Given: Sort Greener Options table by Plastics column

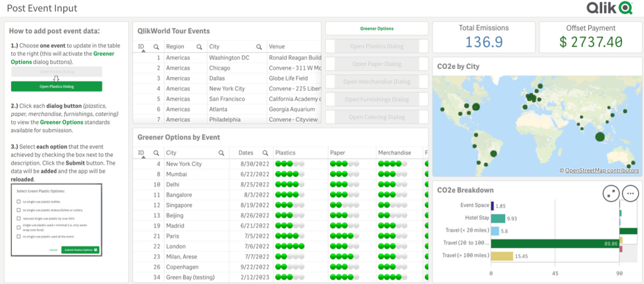Looking at the screenshot, I should tap(286, 153).
